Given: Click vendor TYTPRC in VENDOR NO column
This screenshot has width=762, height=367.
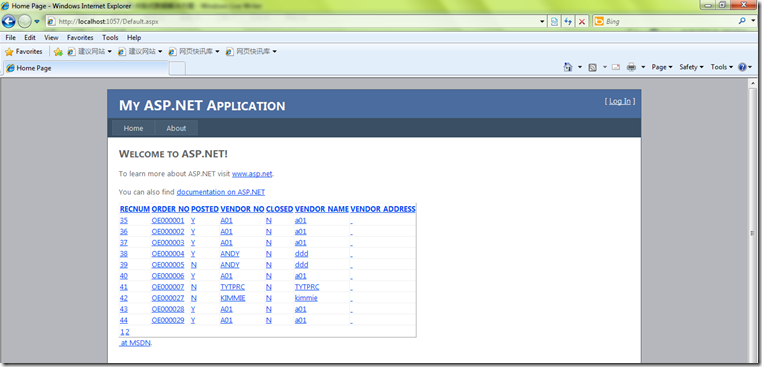Looking at the screenshot, I should point(233,287).
